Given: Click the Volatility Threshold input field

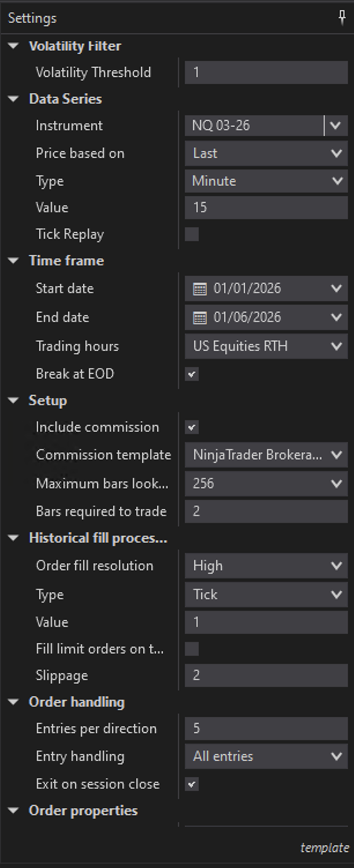Looking at the screenshot, I should coord(266,72).
